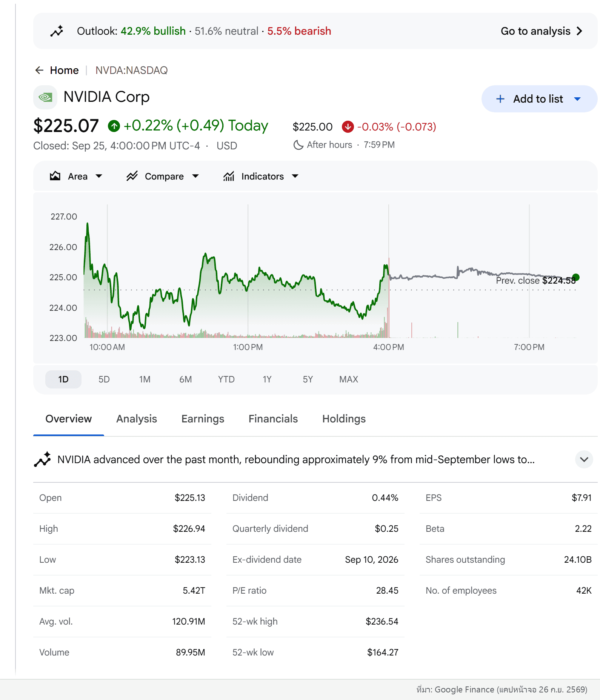
Task: Select the 5Y time range
Action: tap(308, 379)
